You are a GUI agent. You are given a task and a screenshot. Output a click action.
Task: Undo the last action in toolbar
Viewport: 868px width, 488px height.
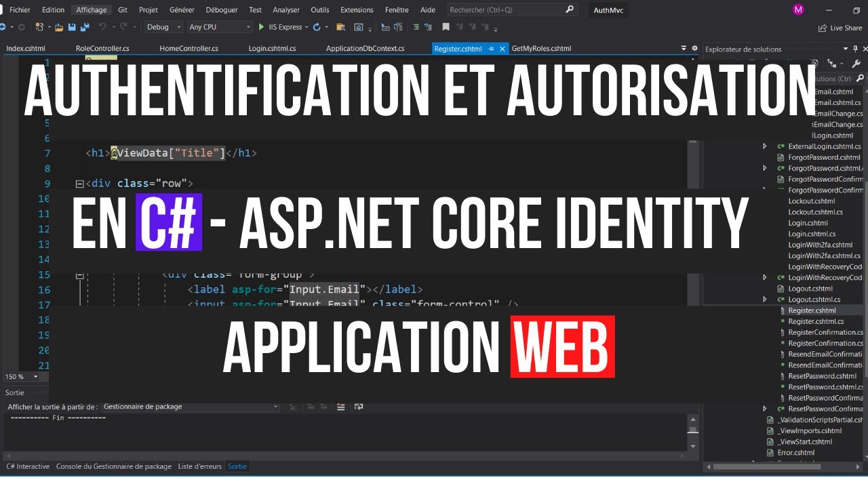point(103,27)
